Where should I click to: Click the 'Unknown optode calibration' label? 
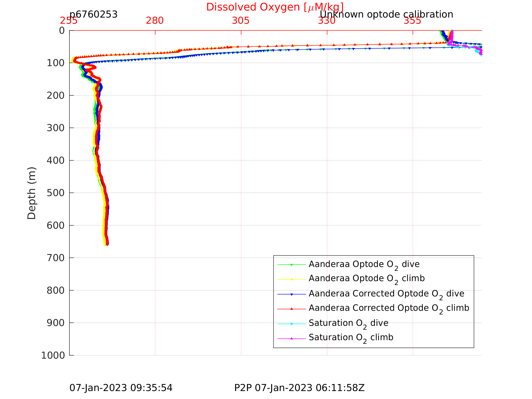coord(386,14)
